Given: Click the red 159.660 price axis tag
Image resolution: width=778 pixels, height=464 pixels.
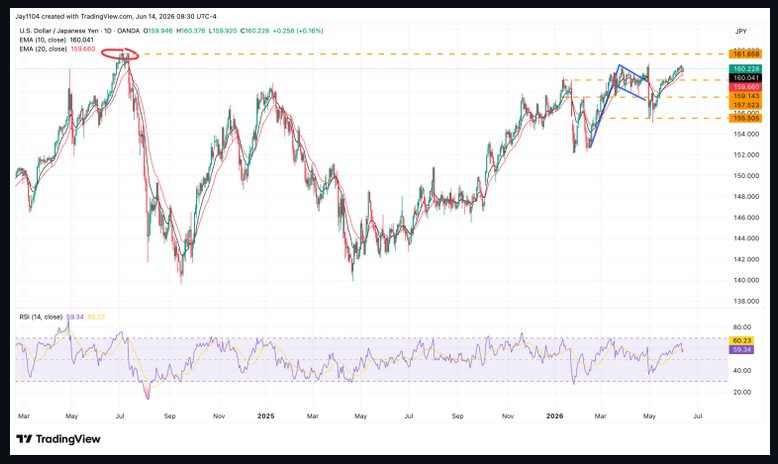Looking at the screenshot, I should [745, 87].
